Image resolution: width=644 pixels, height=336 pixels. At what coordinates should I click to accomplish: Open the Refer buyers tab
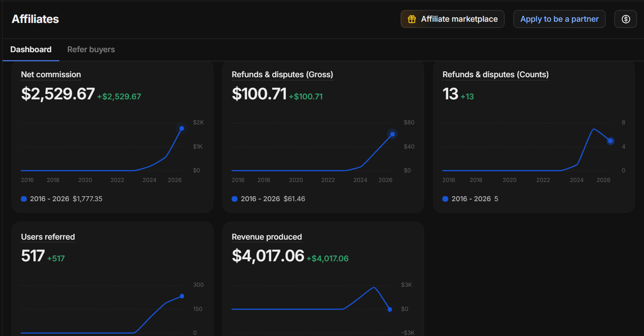coord(91,50)
